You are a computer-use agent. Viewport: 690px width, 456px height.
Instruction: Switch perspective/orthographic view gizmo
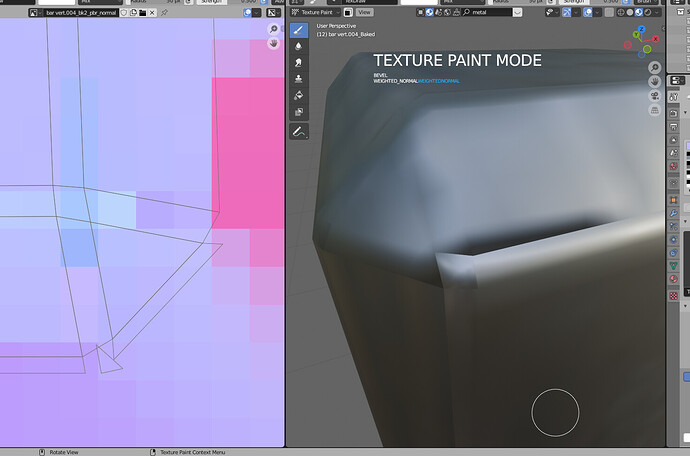coord(655,110)
